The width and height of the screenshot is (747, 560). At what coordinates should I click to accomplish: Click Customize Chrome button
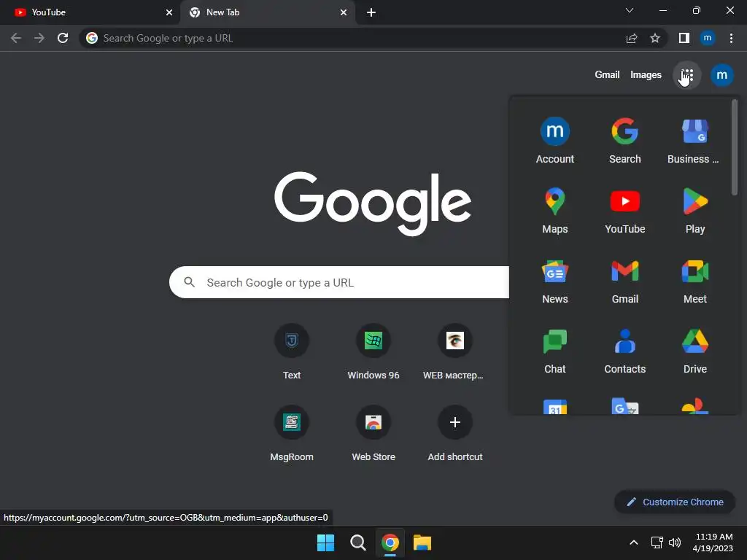675,502
